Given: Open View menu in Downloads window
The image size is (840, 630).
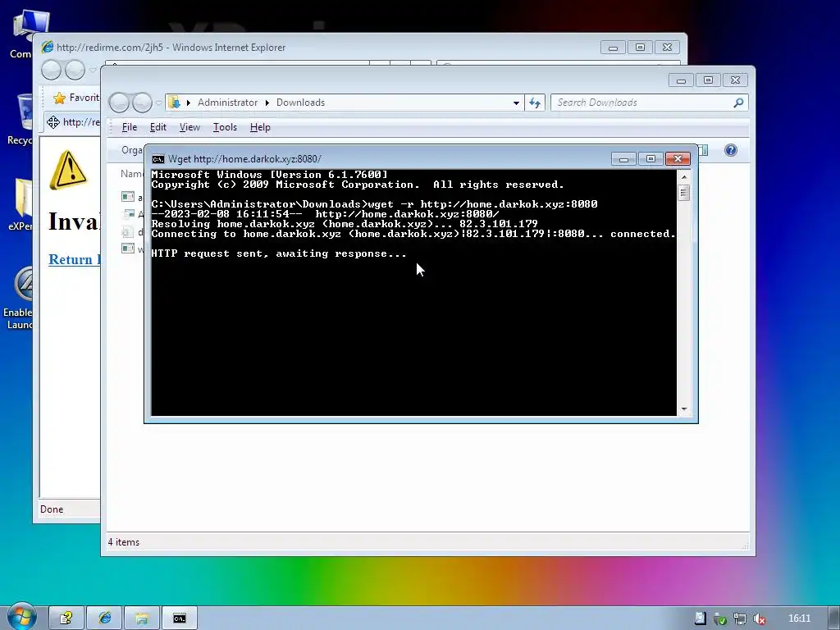Looking at the screenshot, I should pos(189,127).
